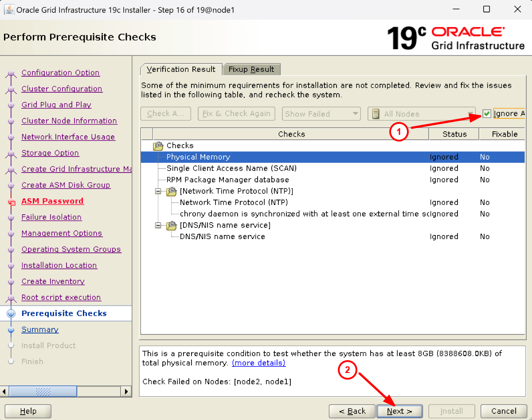The image size is (532, 420).
Task: Open the (more details) link
Action: [x=258, y=363]
